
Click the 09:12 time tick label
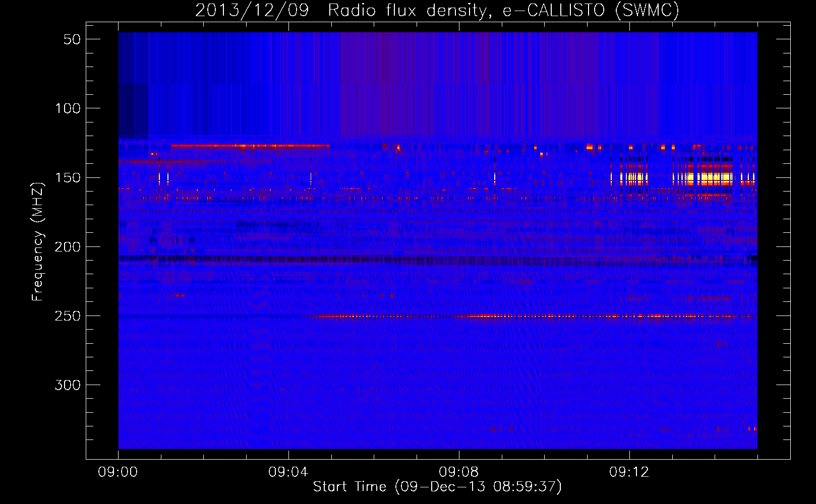(x=629, y=472)
